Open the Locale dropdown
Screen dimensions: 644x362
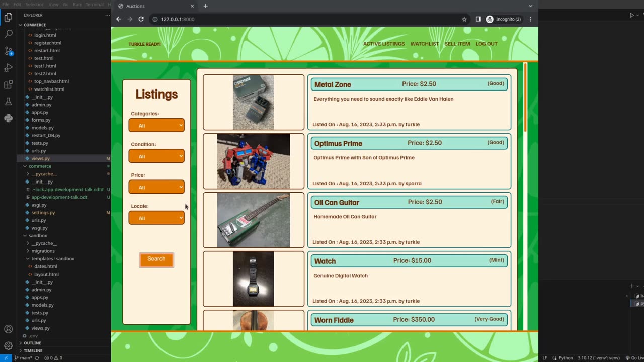coord(156,218)
